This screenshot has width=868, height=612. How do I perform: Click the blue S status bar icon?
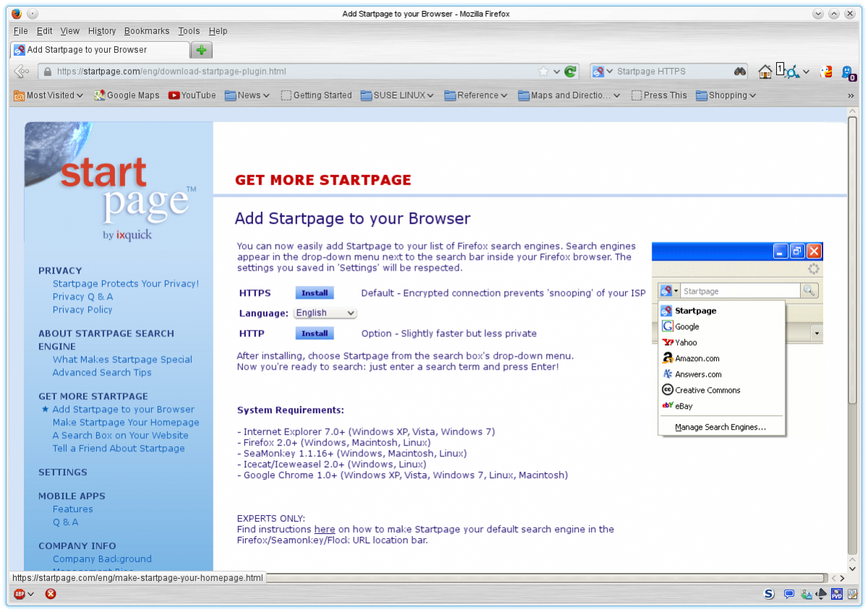pyautogui.click(x=769, y=594)
